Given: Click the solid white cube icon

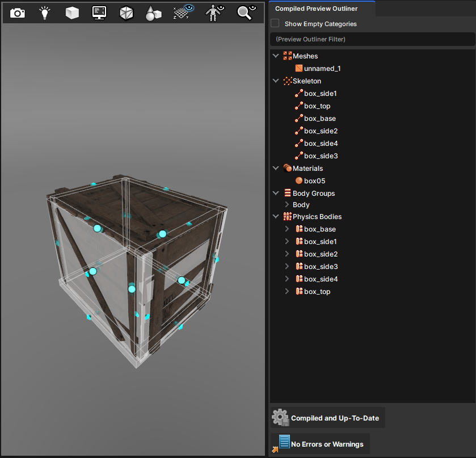Looking at the screenshot, I should point(72,12).
